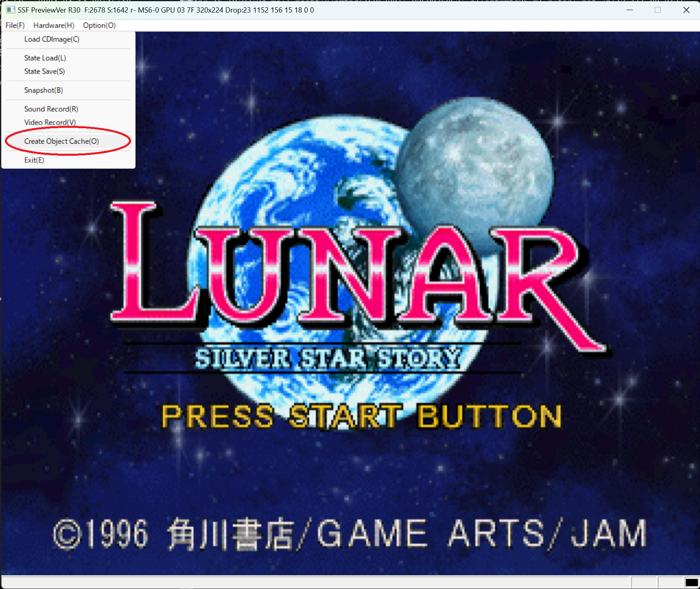Start Video Record(V) from menu
This screenshot has width=700, height=589.
[x=68, y=122]
